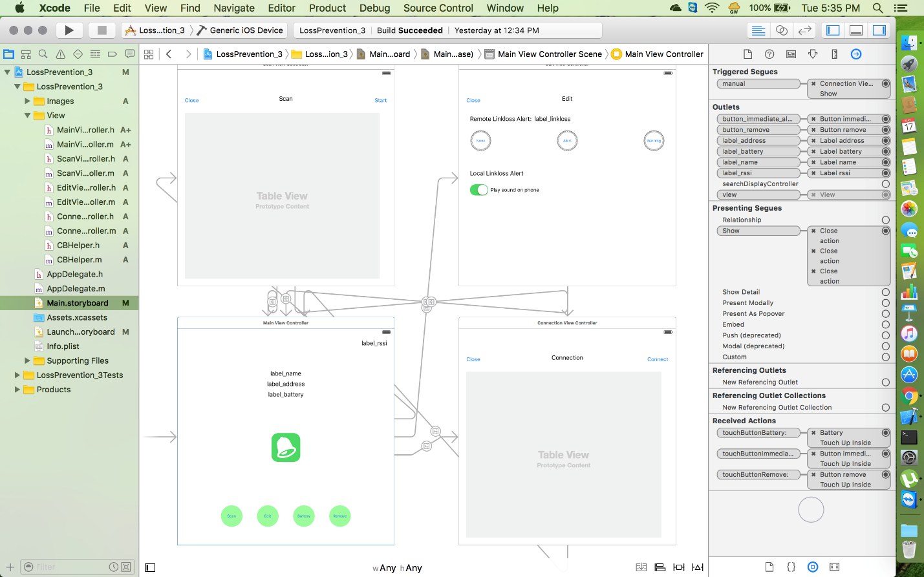Toggle the Debug area

(x=856, y=30)
